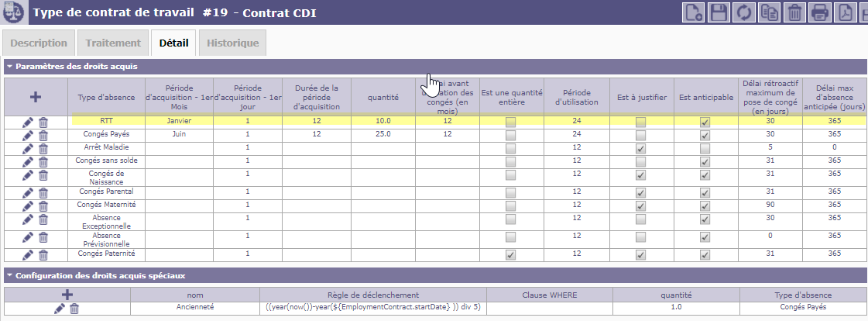
Task: Click the 'Clause WHERE' column header
Action: coord(550,295)
